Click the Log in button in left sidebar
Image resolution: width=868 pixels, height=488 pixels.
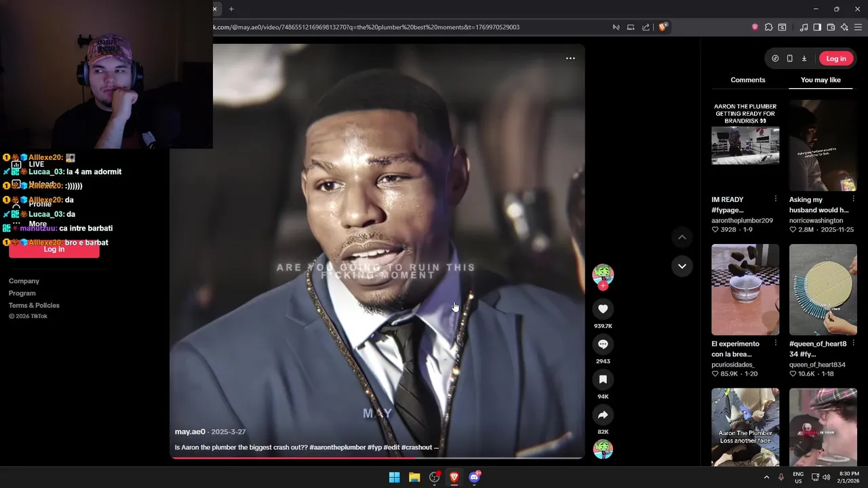(x=54, y=249)
